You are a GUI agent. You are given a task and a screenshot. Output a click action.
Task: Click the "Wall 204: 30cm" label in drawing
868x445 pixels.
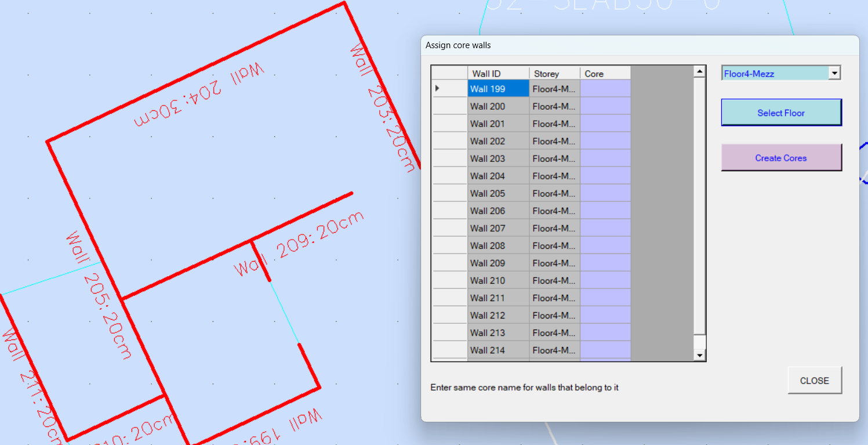tap(199, 95)
